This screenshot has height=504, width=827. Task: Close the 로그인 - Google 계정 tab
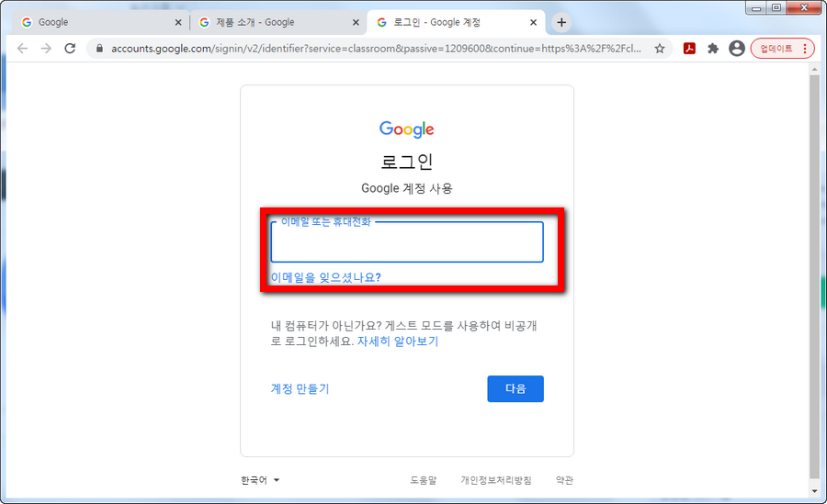click(x=533, y=22)
